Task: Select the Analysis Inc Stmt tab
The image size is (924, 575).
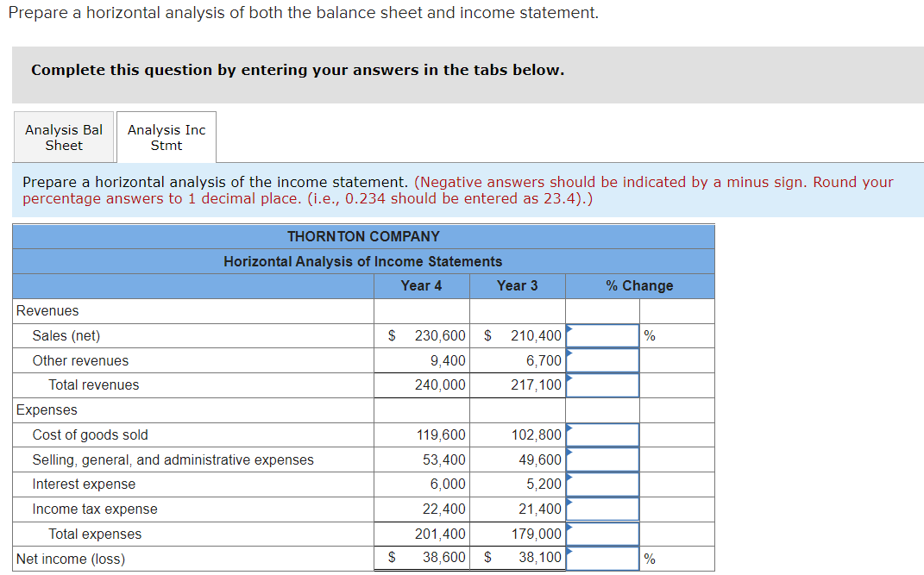Action: click(x=166, y=136)
